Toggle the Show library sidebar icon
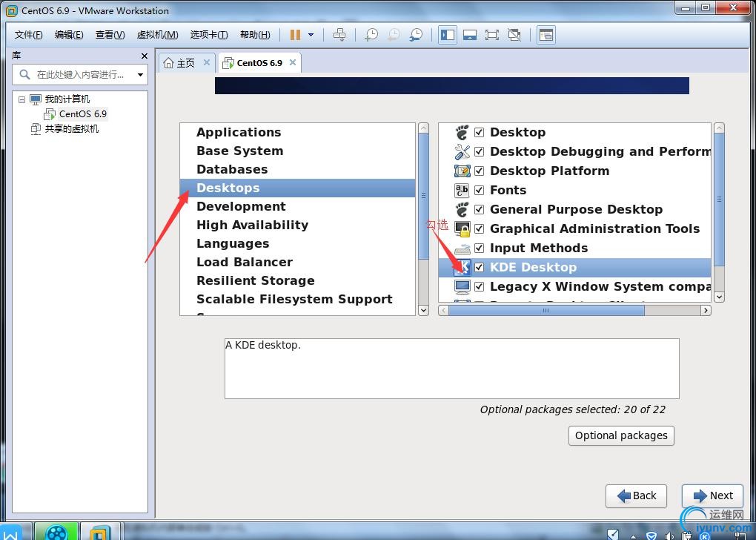The width and height of the screenshot is (756, 540). 448,35
